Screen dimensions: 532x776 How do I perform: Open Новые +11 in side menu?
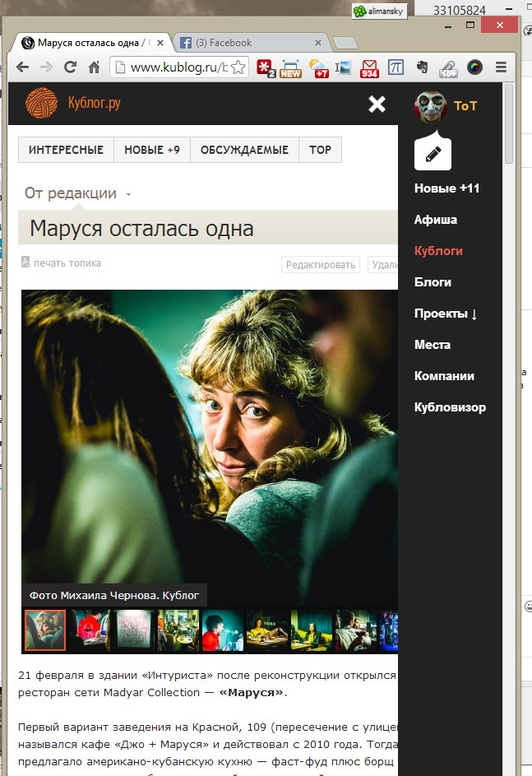pyautogui.click(x=447, y=188)
